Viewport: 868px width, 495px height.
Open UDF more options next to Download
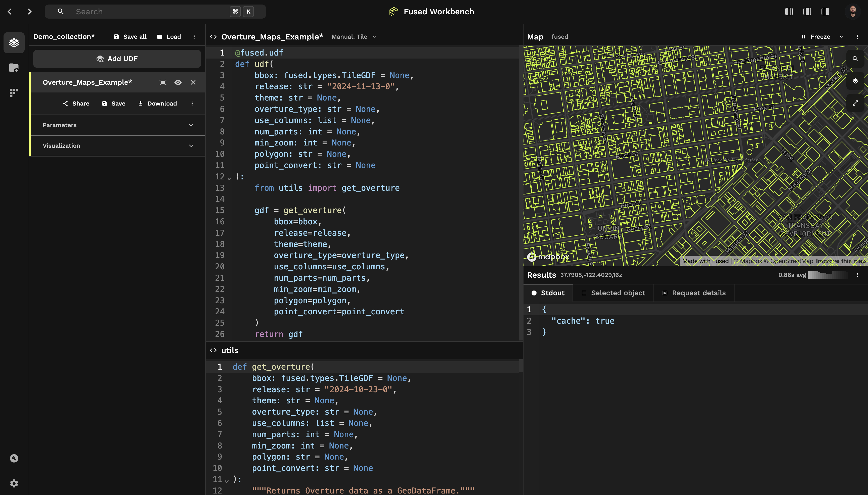(192, 103)
